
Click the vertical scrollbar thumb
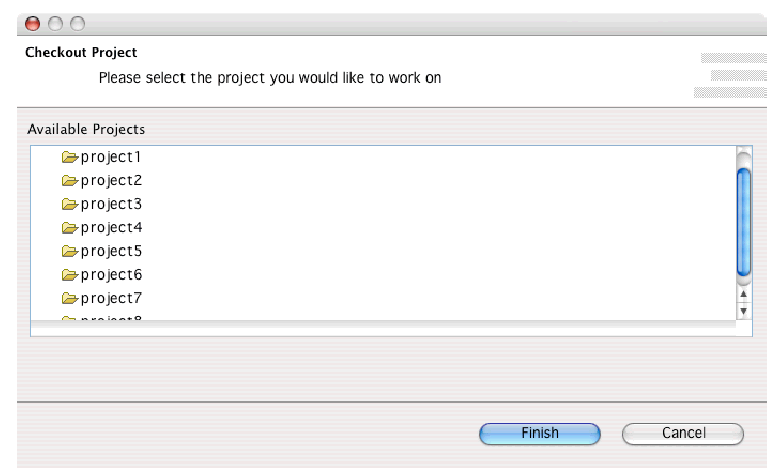[743, 220]
